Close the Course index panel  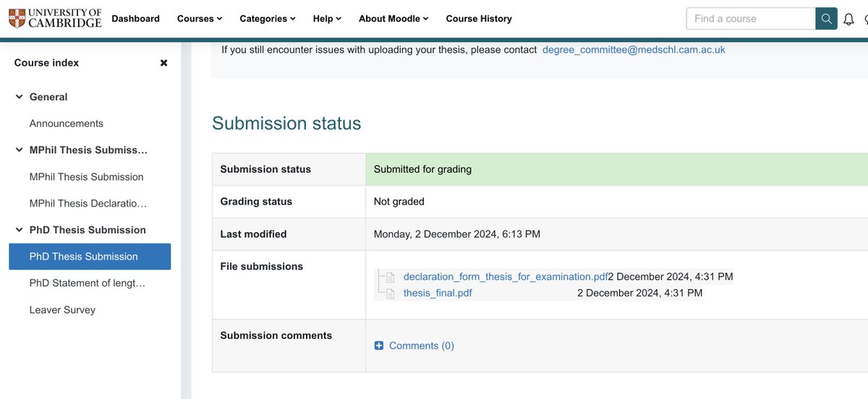(x=163, y=63)
